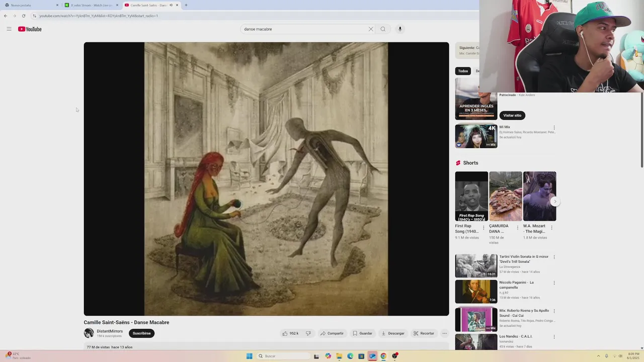Open the YouTube hamburger guide menu
The height and width of the screenshot is (362, 644).
9,29
